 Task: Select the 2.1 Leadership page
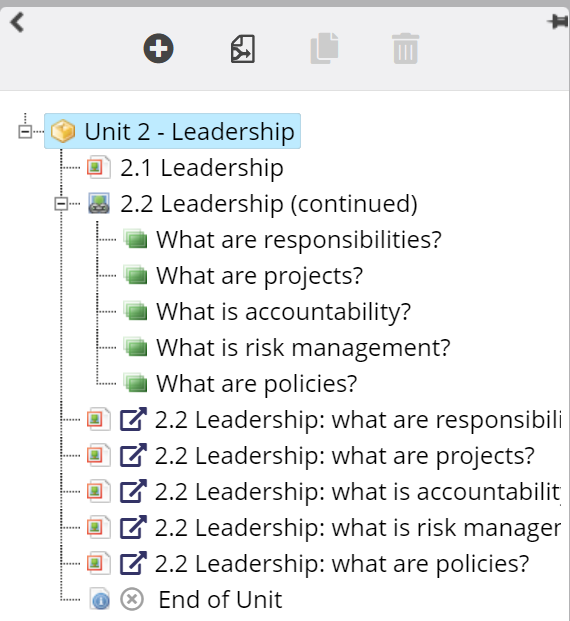click(202, 168)
